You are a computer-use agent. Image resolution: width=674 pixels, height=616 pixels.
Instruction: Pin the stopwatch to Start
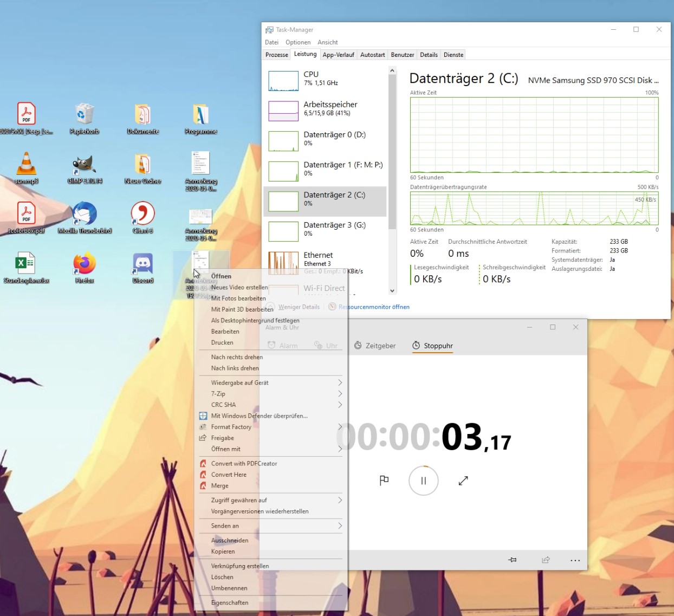[x=513, y=560]
